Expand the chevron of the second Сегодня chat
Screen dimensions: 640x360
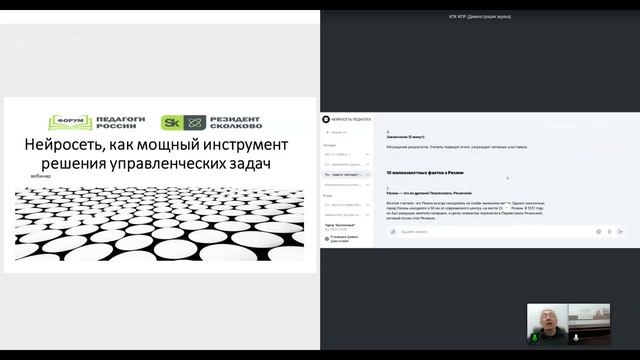point(367,164)
